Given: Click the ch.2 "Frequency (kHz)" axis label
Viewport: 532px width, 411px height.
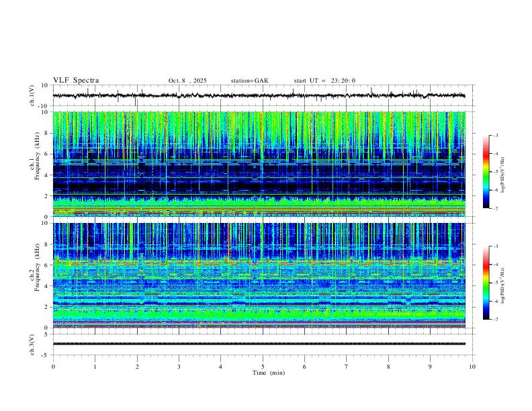Looking at the screenshot, I should 37,267.
